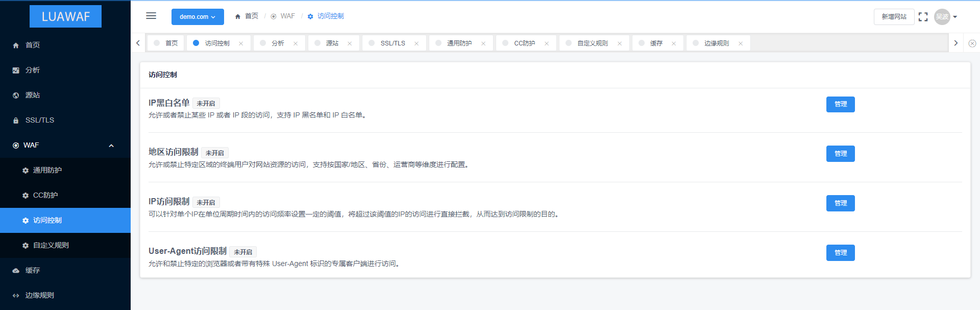The width and height of the screenshot is (980, 310).
Task: Click 管理 for IP访问限制
Action: coord(840,203)
